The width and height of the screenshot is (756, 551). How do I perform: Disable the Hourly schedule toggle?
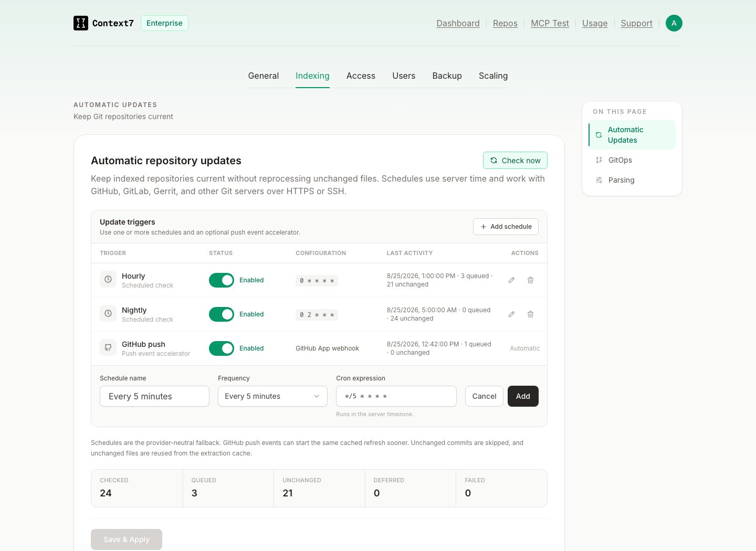(x=222, y=280)
